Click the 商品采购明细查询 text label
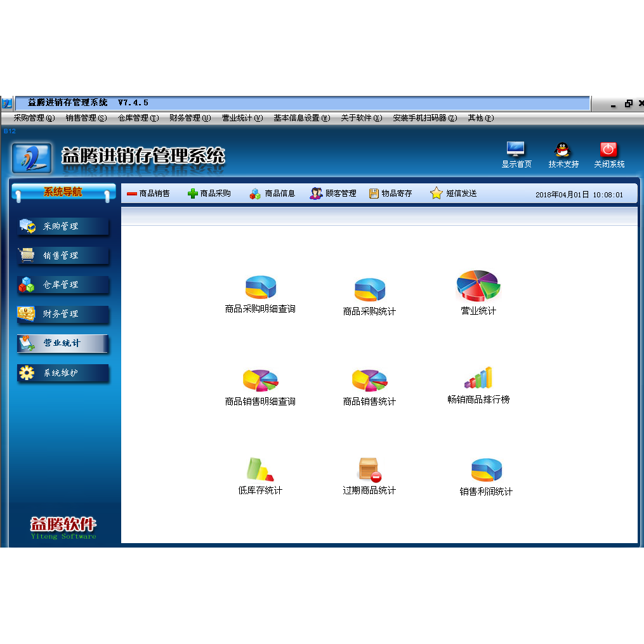Viewport: 644px width, 644px height. [260, 309]
